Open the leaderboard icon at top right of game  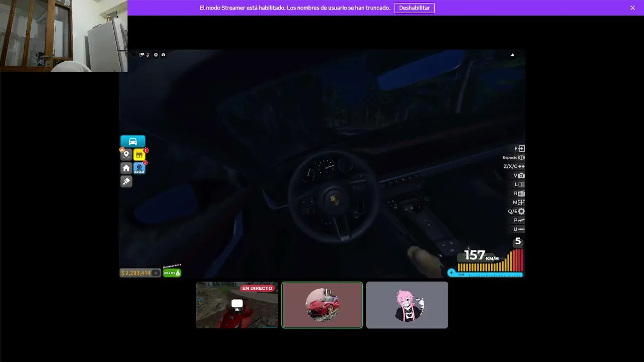[x=513, y=55]
